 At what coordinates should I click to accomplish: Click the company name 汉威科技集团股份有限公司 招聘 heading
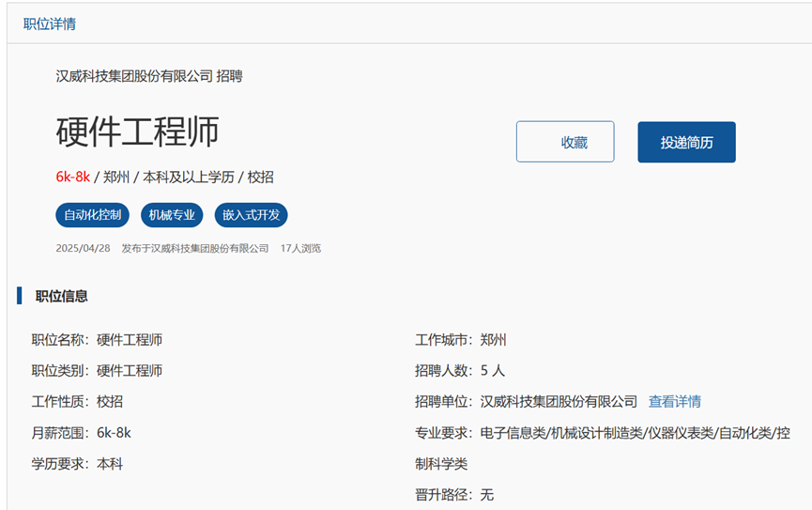point(149,76)
